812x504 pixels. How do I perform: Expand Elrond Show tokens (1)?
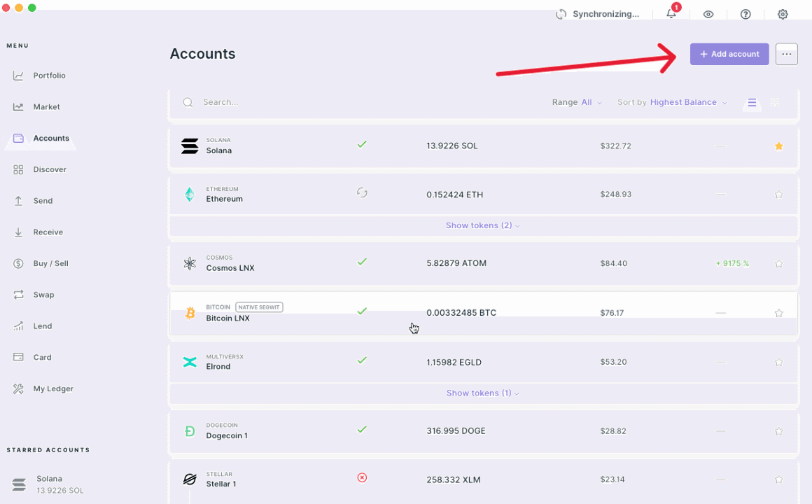click(482, 393)
